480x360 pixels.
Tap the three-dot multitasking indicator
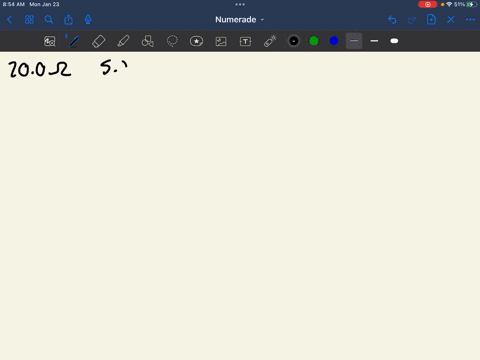(240, 4)
